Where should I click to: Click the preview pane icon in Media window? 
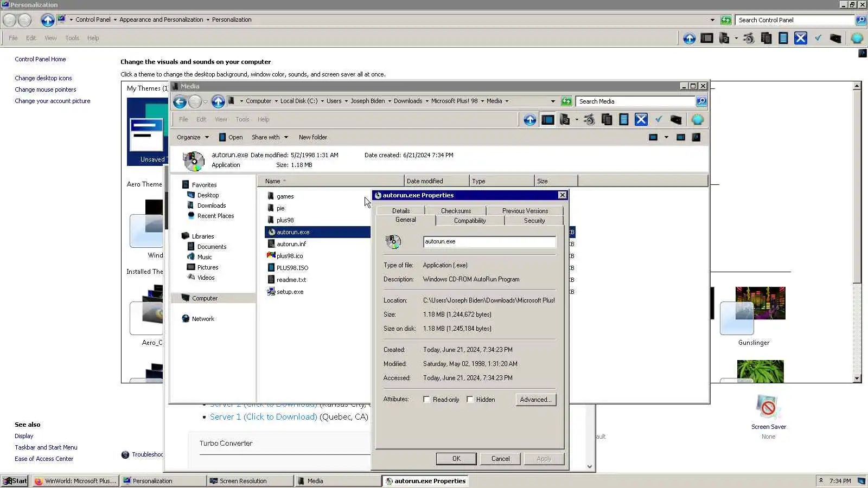point(681,137)
